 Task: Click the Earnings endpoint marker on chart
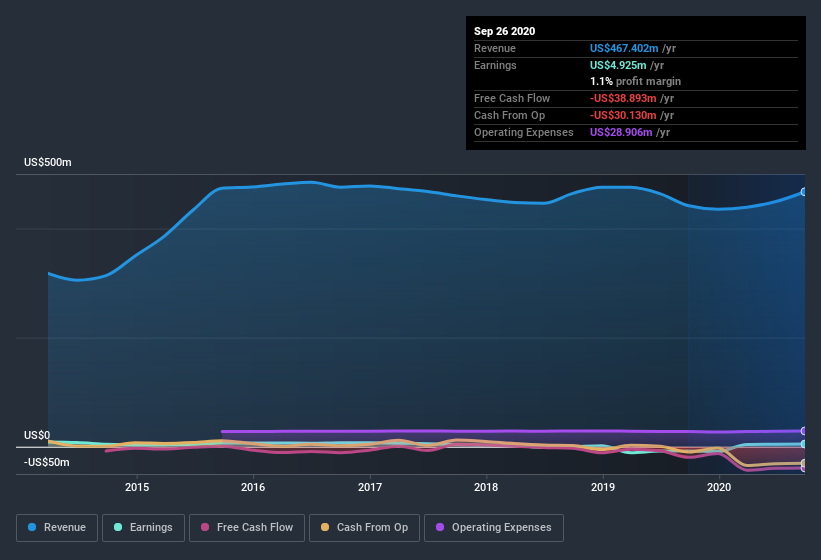[x=804, y=444]
